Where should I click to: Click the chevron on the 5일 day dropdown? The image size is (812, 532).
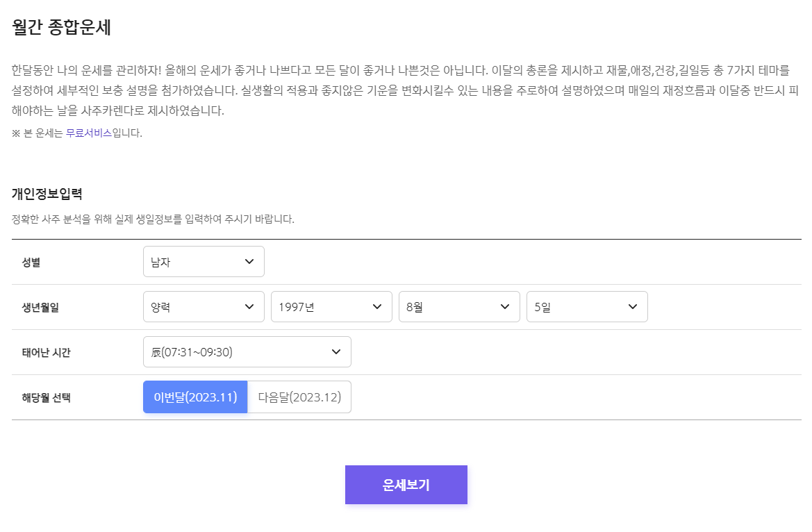pos(633,306)
